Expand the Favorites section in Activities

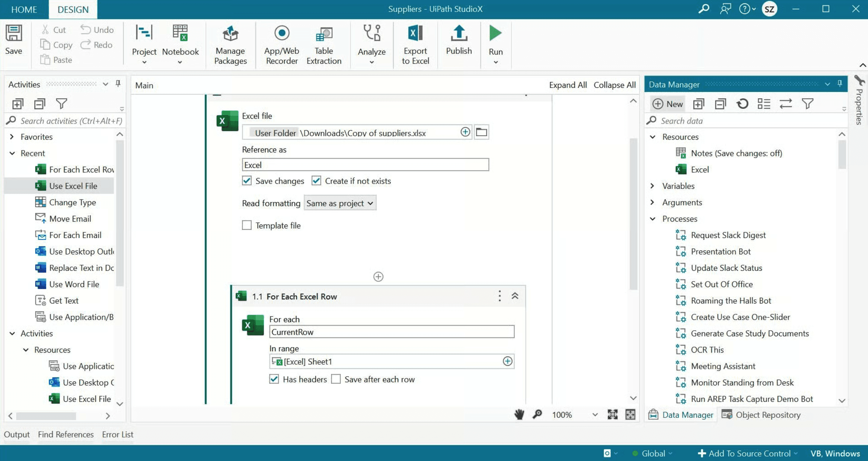tap(12, 137)
